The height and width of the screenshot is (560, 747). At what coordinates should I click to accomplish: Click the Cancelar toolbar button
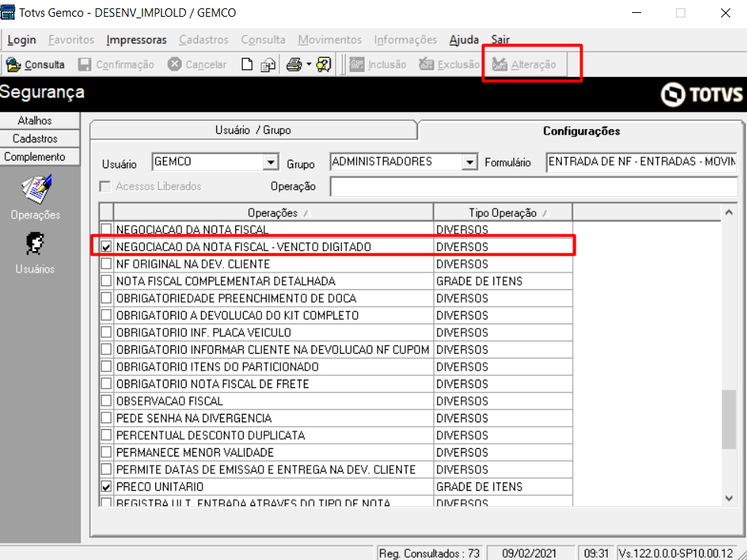[x=197, y=64]
